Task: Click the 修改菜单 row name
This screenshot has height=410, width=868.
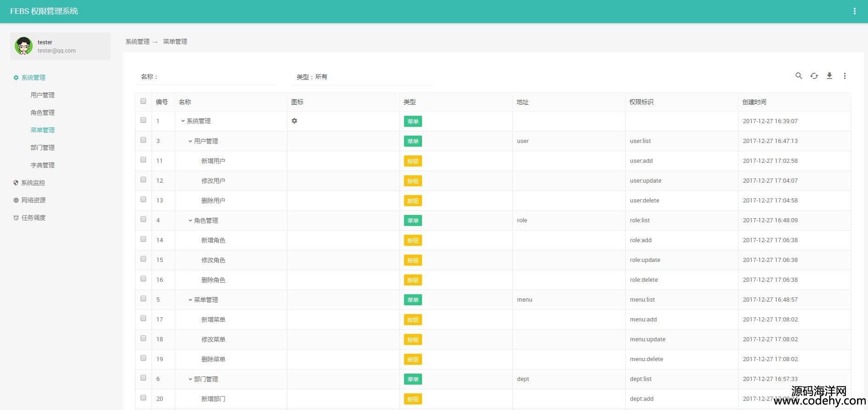Action: point(213,339)
